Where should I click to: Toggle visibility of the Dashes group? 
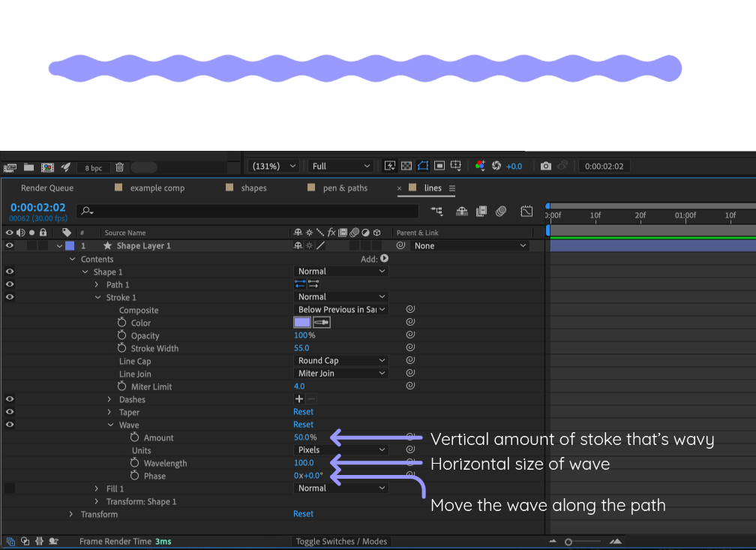pyautogui.click(x=10, y=399)
